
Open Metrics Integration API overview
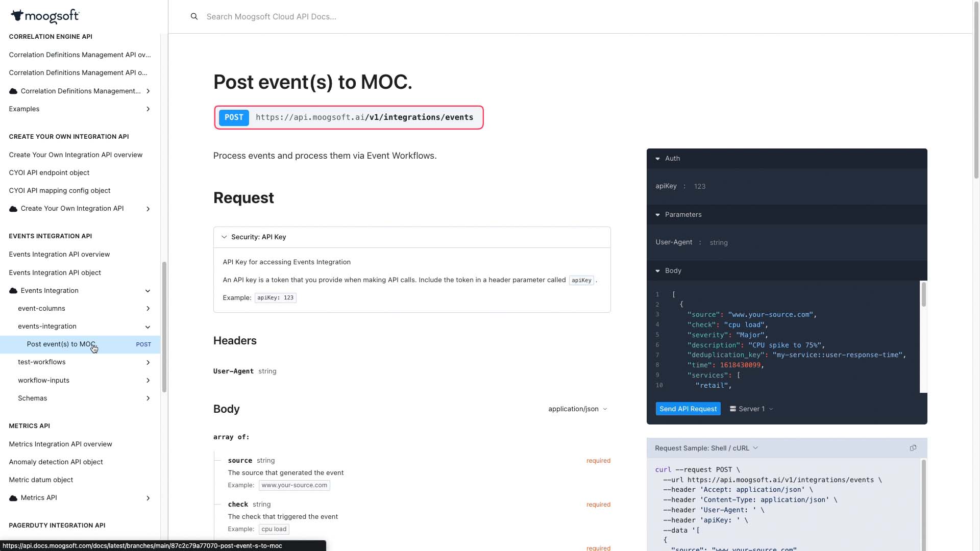click(x=60, y=444)
